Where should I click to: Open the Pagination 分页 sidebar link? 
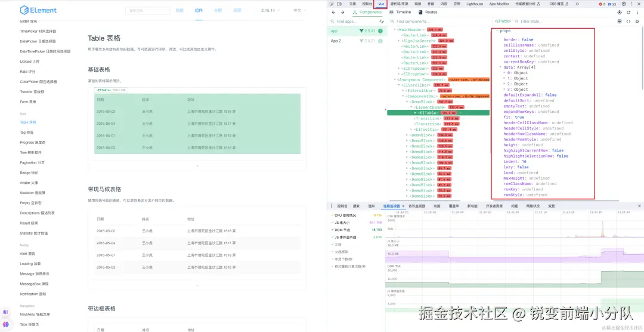[x=32, y=162]
